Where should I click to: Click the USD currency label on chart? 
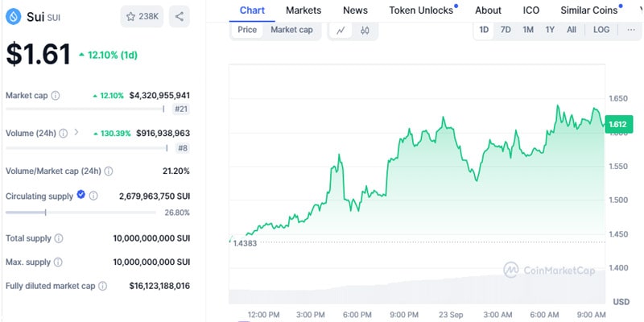pos(621,302)
